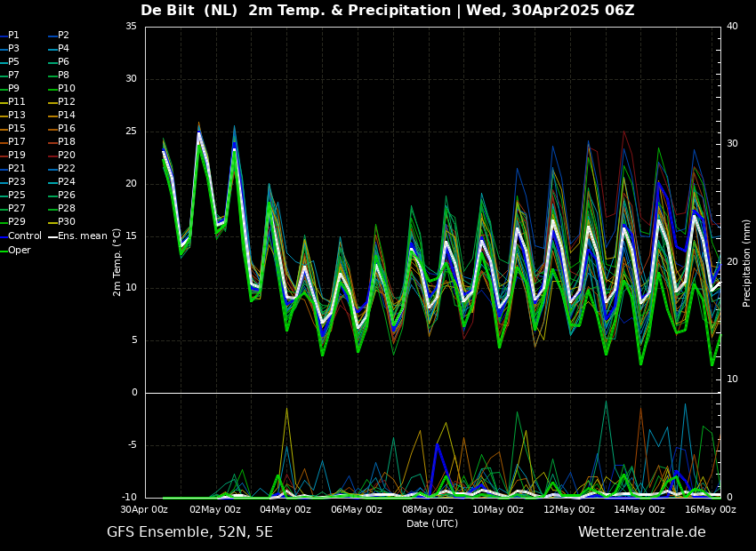Viewport: 756px width, 551px height.
Task: Click the Date (UTC) axis label
Action: pyautogui.click(x=432, y=524)
